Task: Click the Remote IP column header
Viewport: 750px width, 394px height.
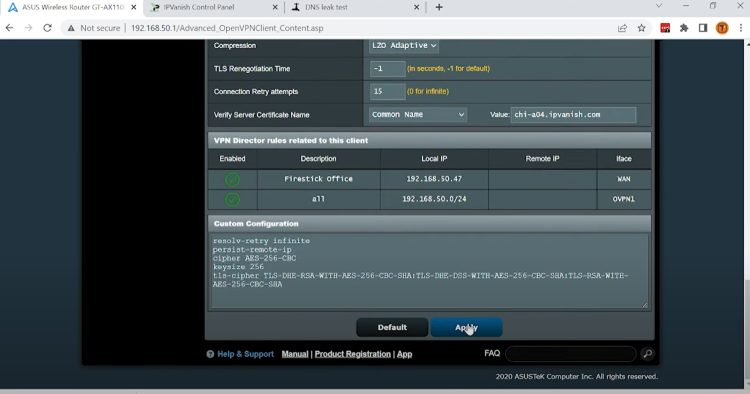Action: tap(542, 159)
